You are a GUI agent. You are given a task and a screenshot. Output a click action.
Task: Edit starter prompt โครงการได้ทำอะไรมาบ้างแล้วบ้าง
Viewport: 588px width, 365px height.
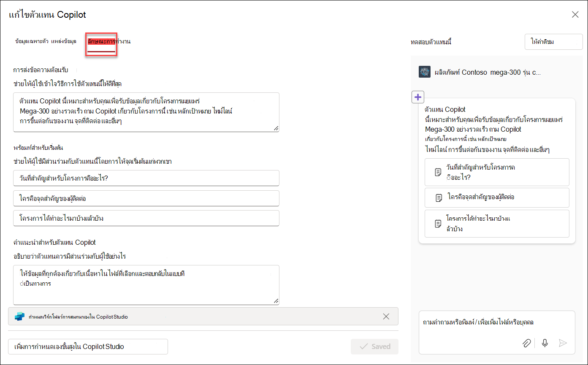click(146, 218)
